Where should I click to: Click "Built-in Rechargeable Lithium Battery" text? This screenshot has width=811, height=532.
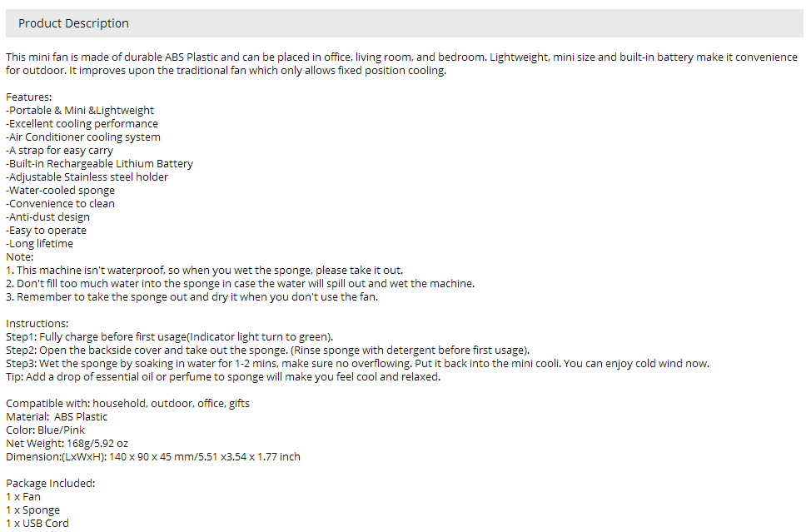(x=99, y=164)
